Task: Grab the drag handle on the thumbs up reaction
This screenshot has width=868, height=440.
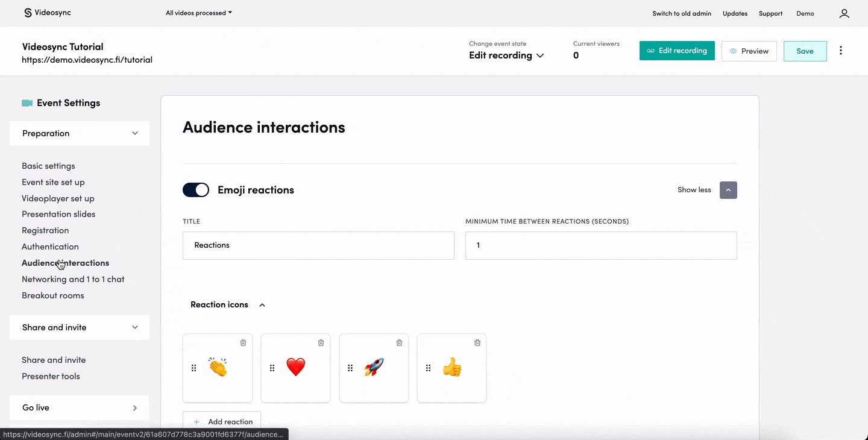Action: point(428,368)
